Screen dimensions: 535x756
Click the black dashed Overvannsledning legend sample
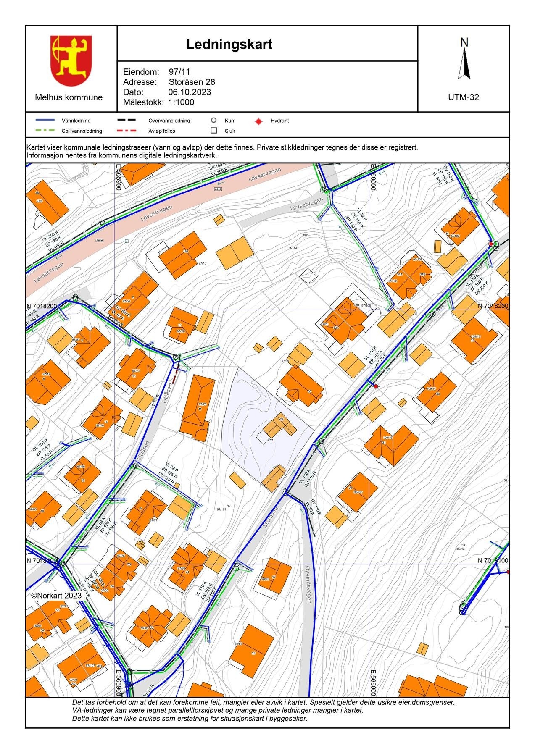pyautogui.click(x=127, y=121)
